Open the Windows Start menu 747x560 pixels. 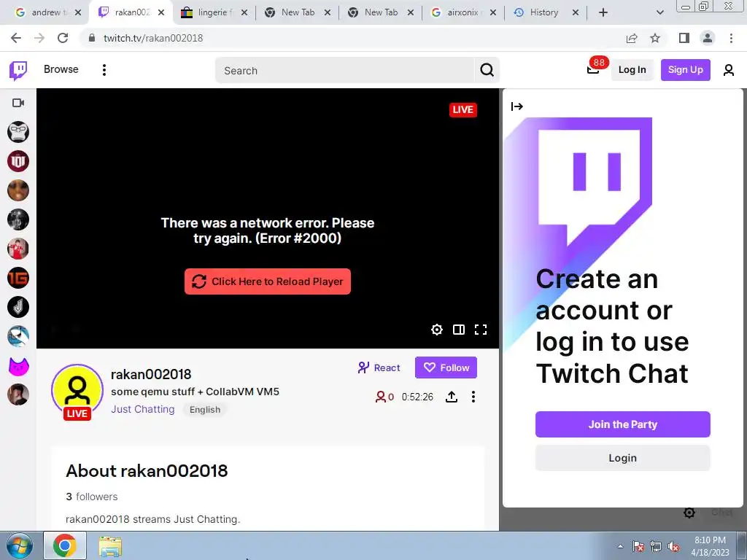[x=19, y=545]
